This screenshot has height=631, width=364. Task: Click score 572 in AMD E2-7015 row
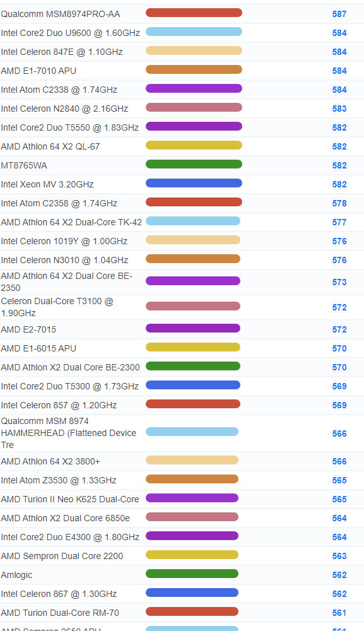point(339,329)
